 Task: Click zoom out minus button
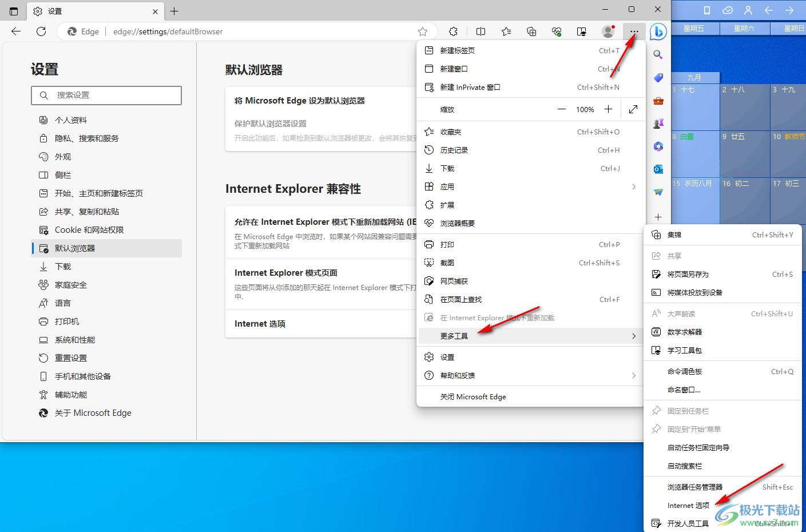click(x=562, y=109)
